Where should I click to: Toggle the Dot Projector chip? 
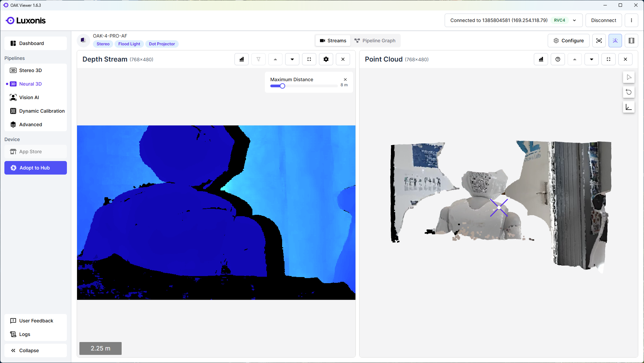pyautogui.click(x=162, y=44)
